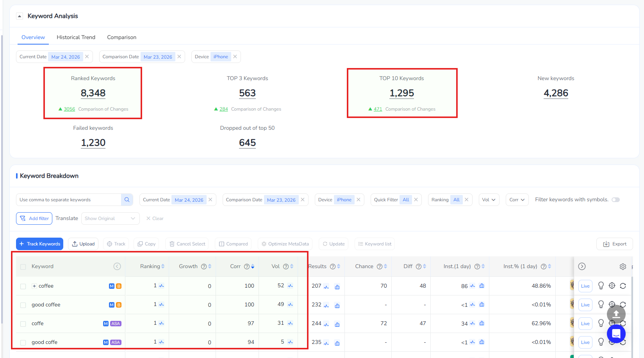Click the search magnifier in keyword field
This screenshot has height=358, width=644.
127,199
